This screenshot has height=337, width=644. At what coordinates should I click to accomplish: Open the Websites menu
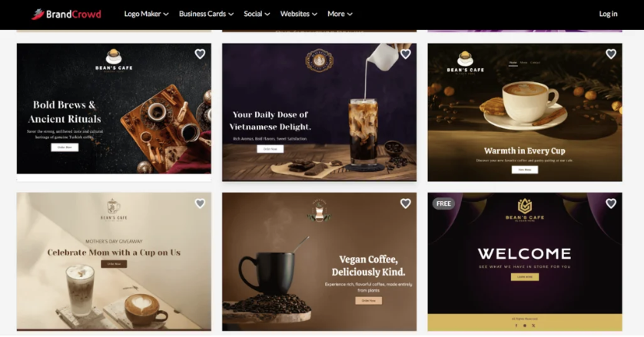pyautogui.click(x=299, y=14)
